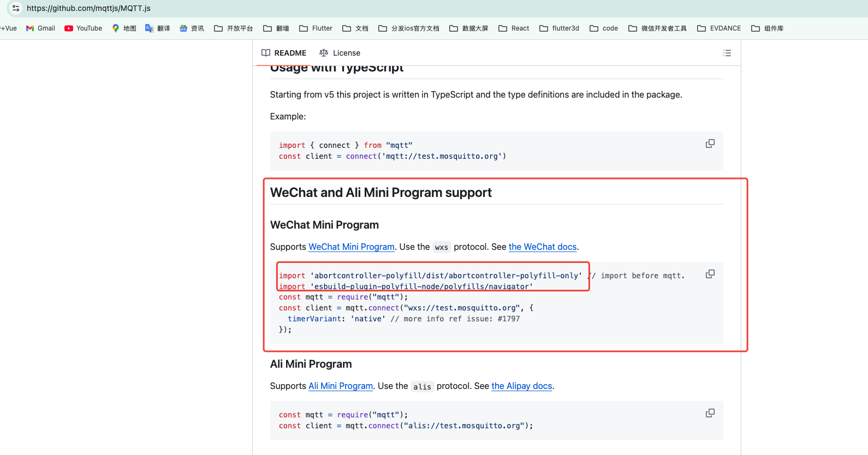868x455 pixels.
Task: Click the 'Ali Mini Program' subheading
Action: tap(311, 364)
